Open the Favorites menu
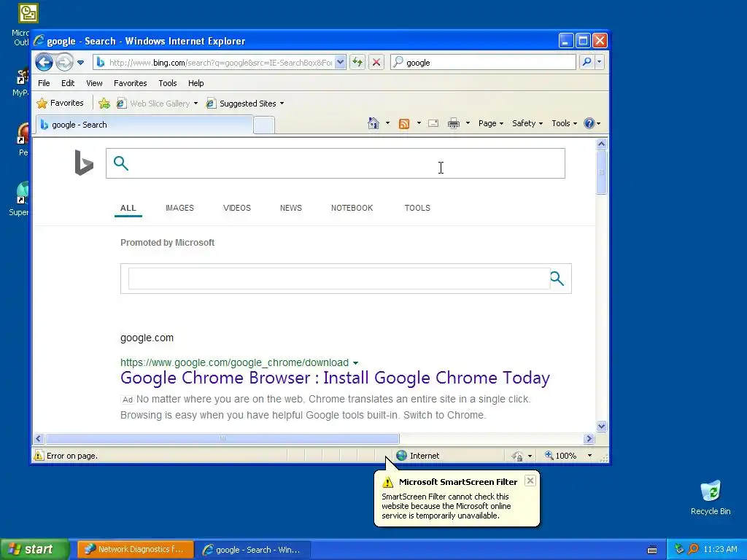747x560 pixels. coord(130,83)
